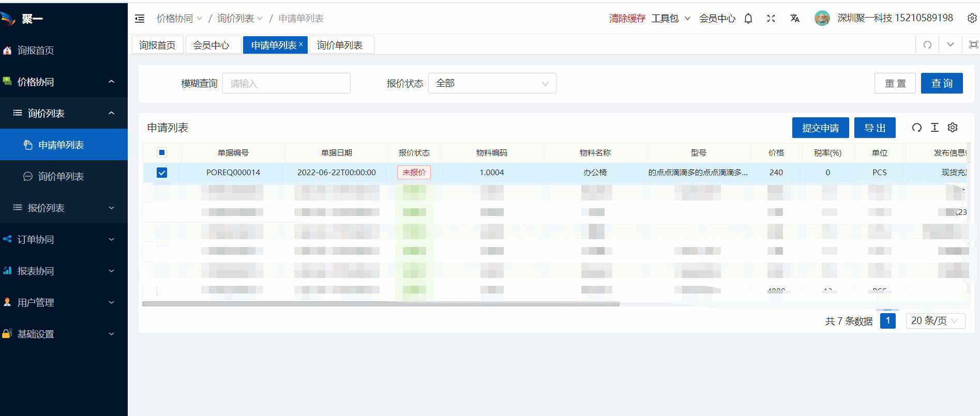
Task: Click the 提交申请 button
Action: point(820,128)
